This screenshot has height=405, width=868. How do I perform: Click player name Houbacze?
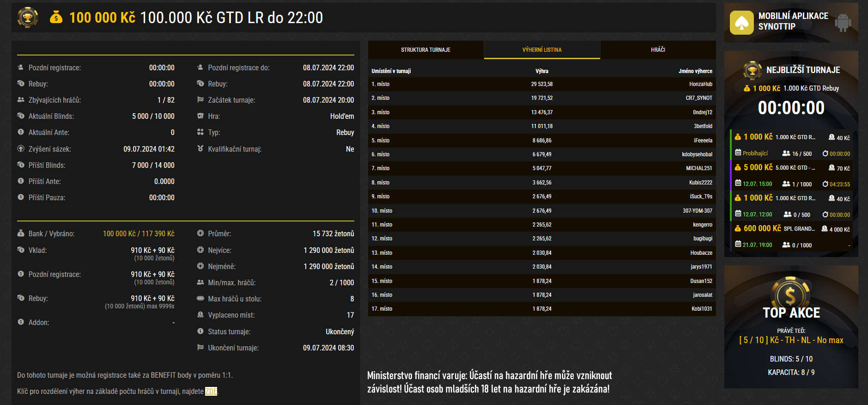[701, 253]
